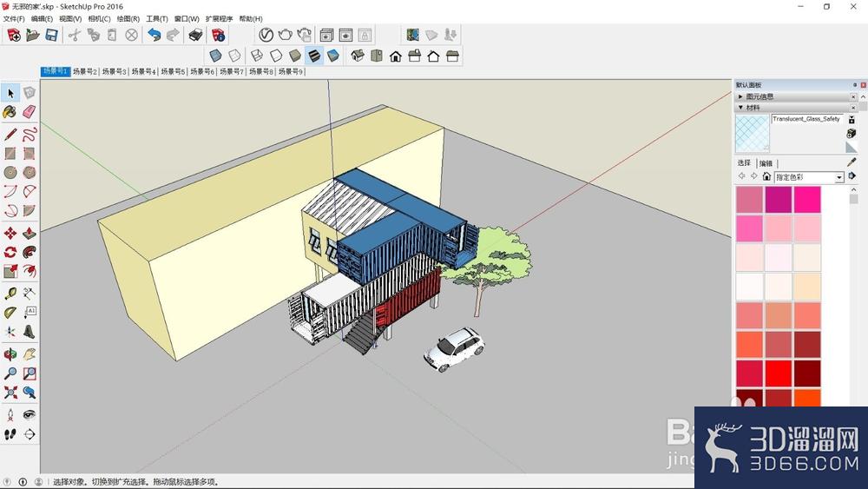Open the 编辑 tab in materials panel
The image size is (868, 489).
click(766, 162)
